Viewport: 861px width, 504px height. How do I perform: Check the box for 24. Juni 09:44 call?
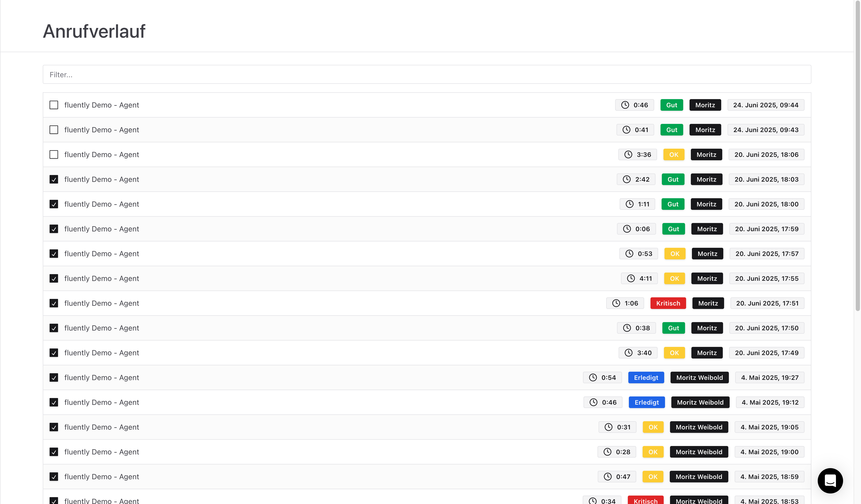point(54,105)
